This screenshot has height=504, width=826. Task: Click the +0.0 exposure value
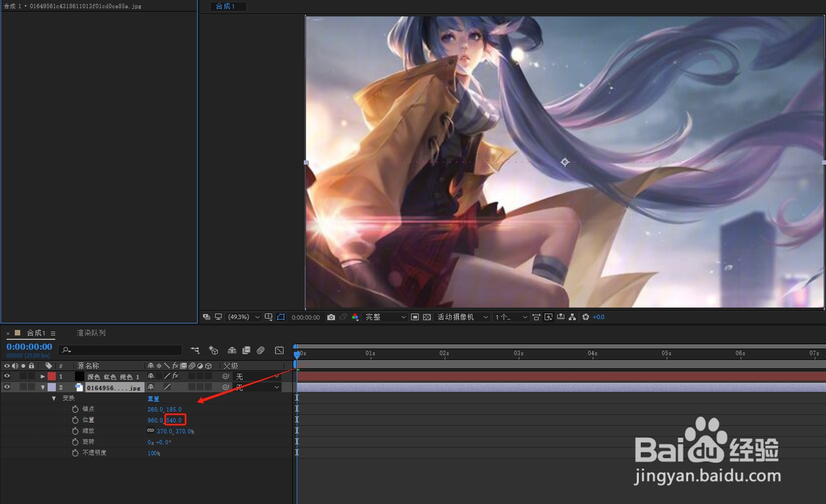(x=598, y=317)
